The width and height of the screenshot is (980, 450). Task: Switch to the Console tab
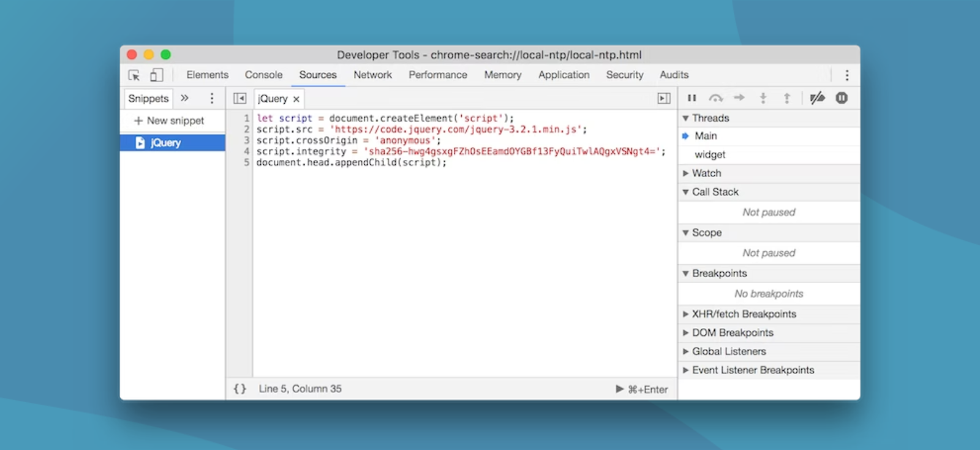tap(263, 75)
